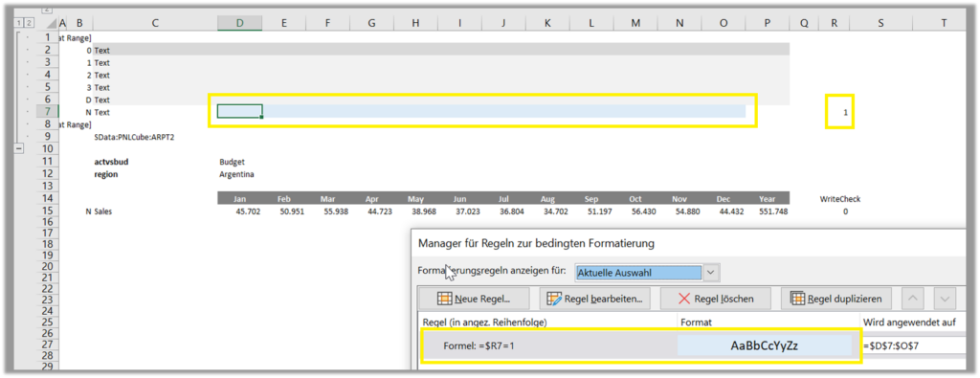Select outline level 1 button
This screenshot has height=378, width=980.
point(19,23)
